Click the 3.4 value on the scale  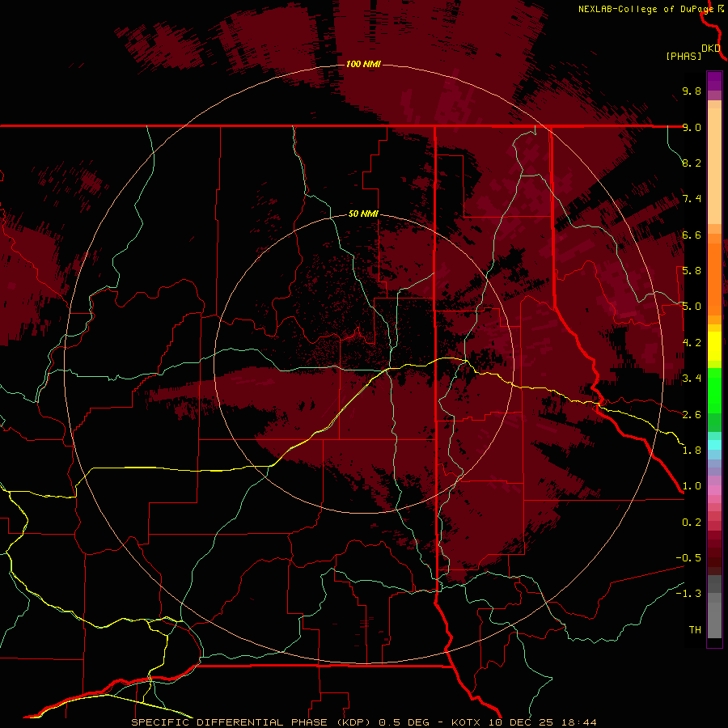[x=692, y=379]
